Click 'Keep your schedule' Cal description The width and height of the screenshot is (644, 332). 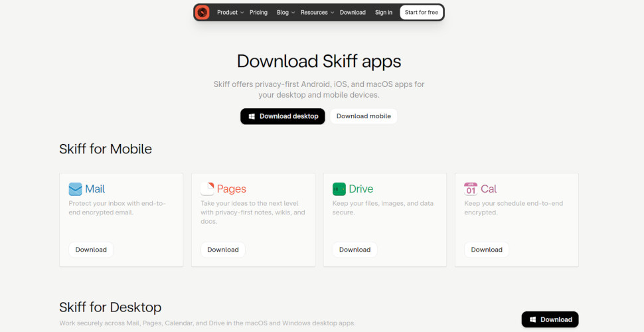click(x=513, y=208)
